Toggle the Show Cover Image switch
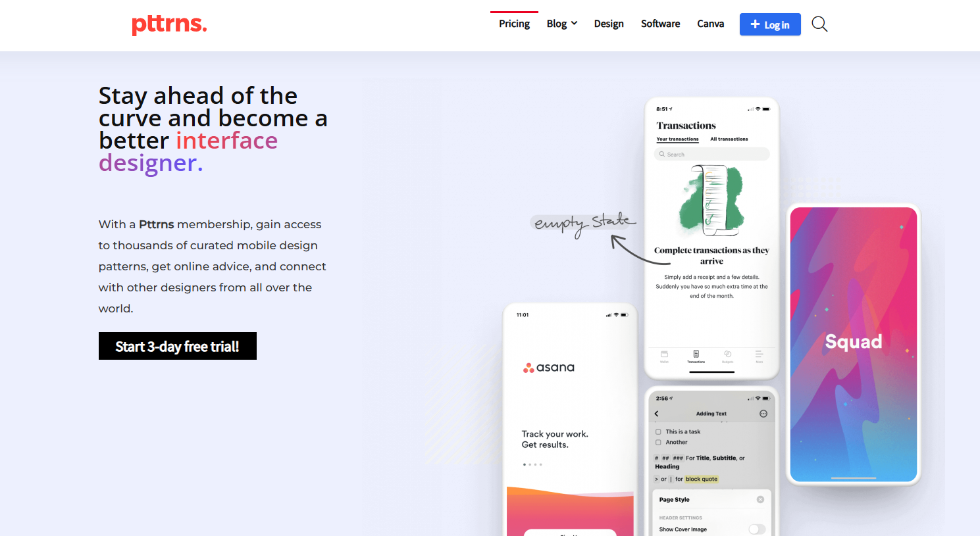 tap(757, 529)
